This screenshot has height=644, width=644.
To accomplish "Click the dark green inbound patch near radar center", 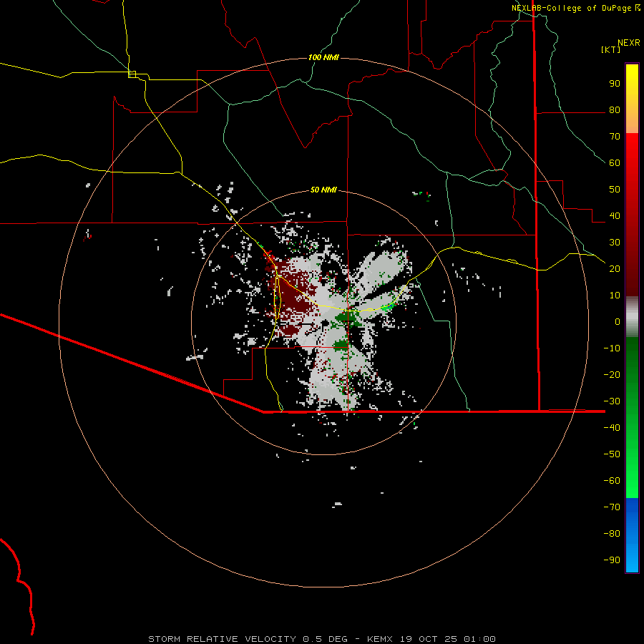I will coord(347,318).
